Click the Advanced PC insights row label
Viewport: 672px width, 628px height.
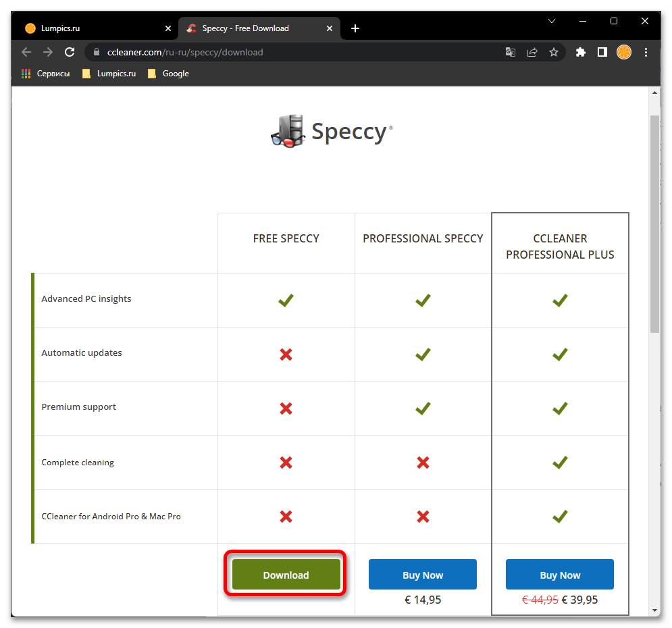86,298
